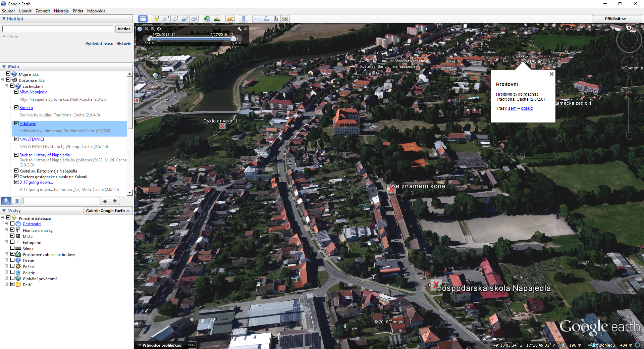644x349 pixels.
Task: Click Cyklo drive-in 1 placemark marker
Action: tap(222, 126)
